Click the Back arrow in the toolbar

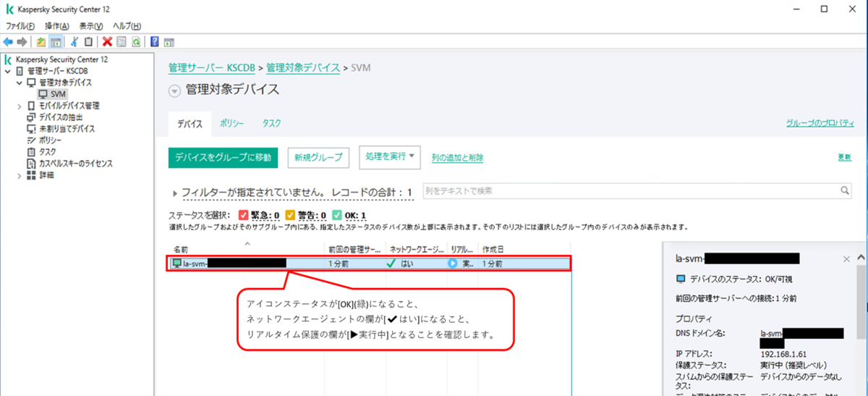(x=8, y=41)
